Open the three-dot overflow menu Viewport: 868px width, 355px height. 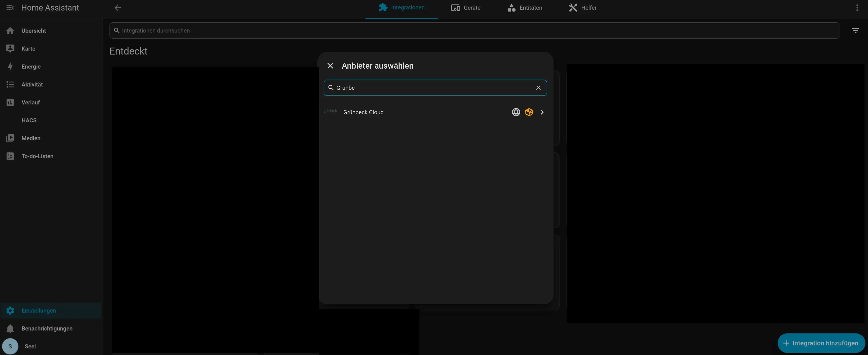pyautogui.click(x=857, y=7)
